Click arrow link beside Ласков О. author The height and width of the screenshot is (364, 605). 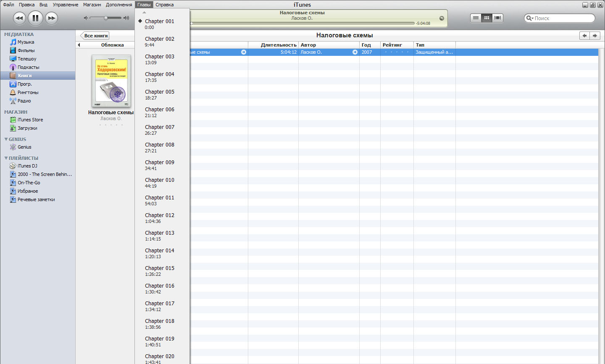coord(355,52)
